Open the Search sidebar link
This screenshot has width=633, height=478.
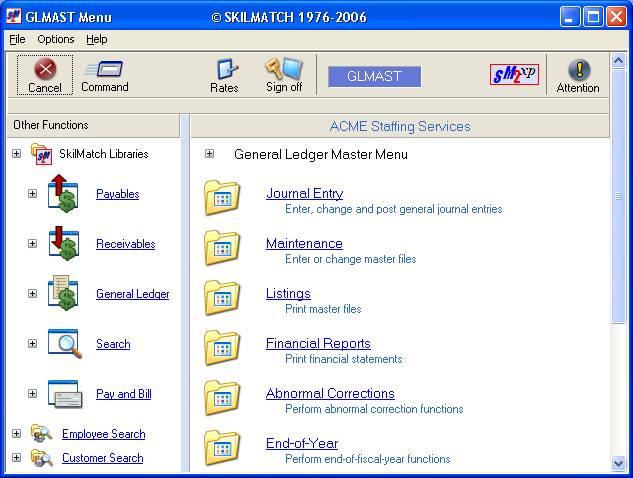[113, 344]
